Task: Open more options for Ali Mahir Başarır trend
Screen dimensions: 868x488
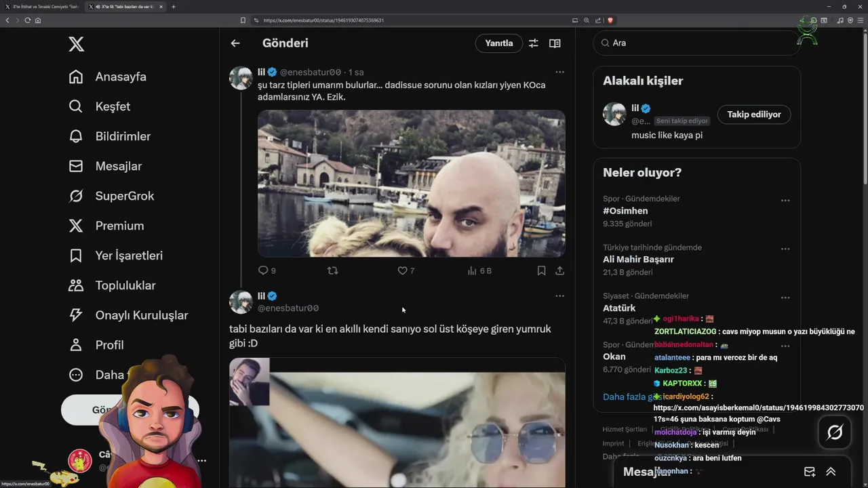Action: (785, 249)
